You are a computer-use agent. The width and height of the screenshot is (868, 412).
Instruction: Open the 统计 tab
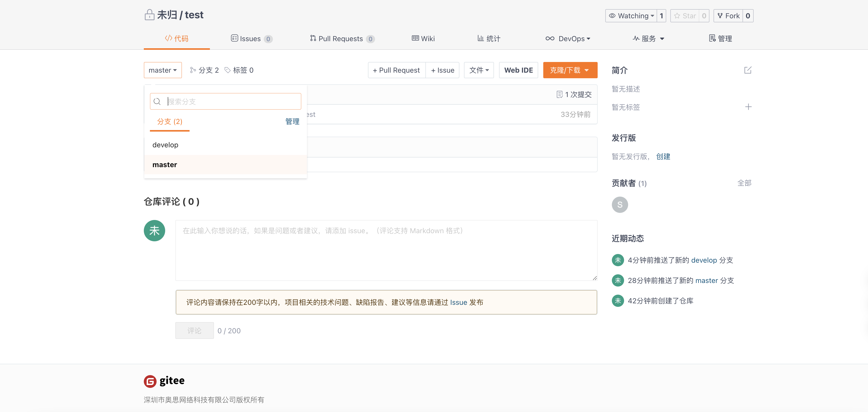click(x=489, y=39)
